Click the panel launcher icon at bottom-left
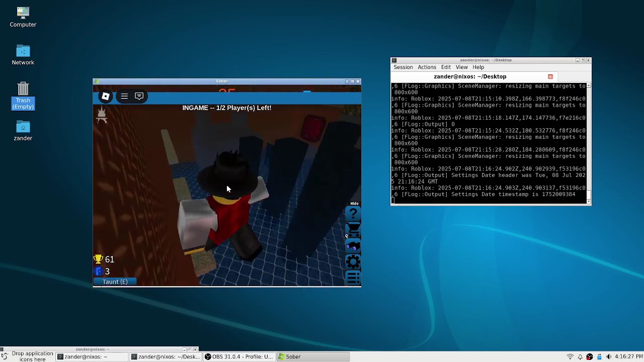This screenshot has width=644, height=362. (x=4, y=356)
